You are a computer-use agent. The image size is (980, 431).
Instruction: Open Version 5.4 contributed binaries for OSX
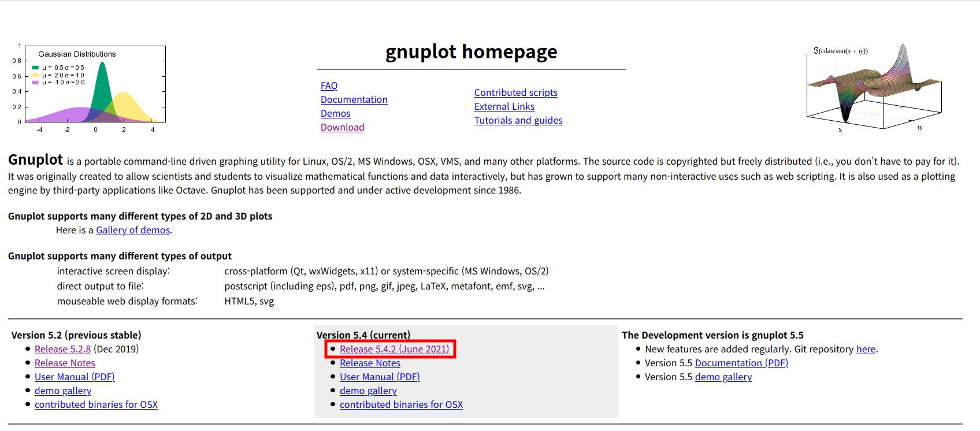coord(401,404)
